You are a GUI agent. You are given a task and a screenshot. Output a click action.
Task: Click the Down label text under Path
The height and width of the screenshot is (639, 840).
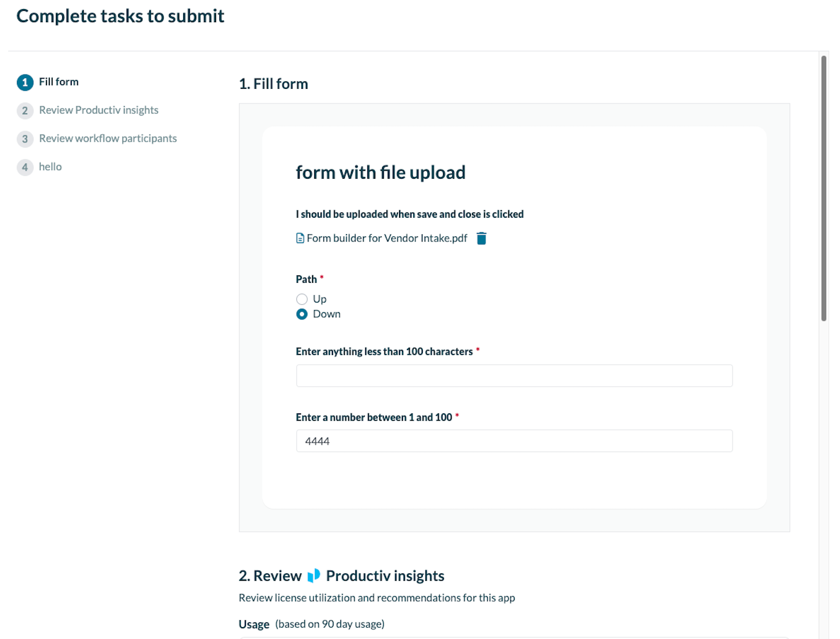tap(327, 314)
